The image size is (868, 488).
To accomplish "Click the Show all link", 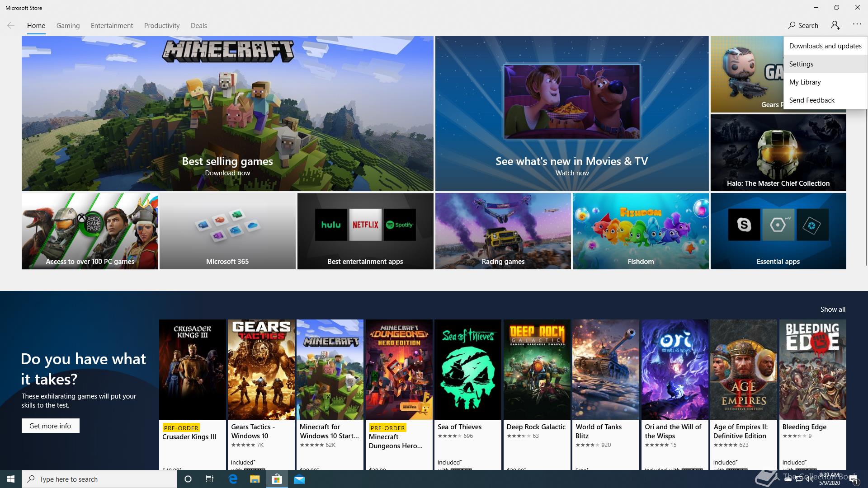I will 833,310.
